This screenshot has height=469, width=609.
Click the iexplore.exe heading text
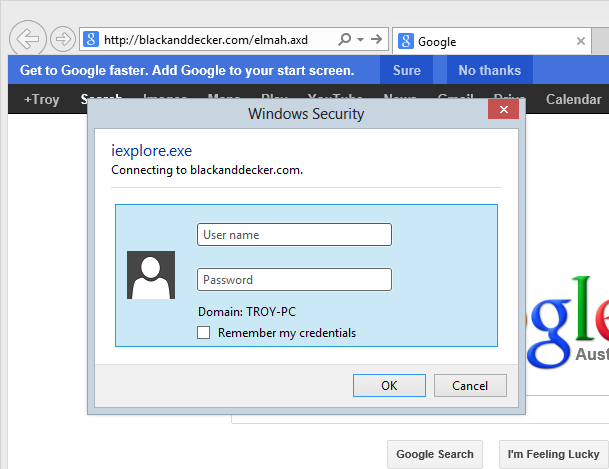(151, 151)
